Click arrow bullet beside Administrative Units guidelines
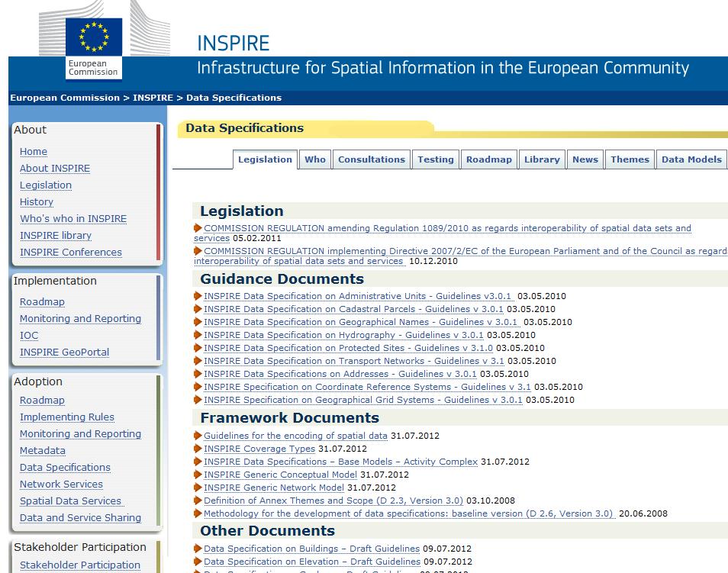This screenshot has height=573, width=728. 198,296
